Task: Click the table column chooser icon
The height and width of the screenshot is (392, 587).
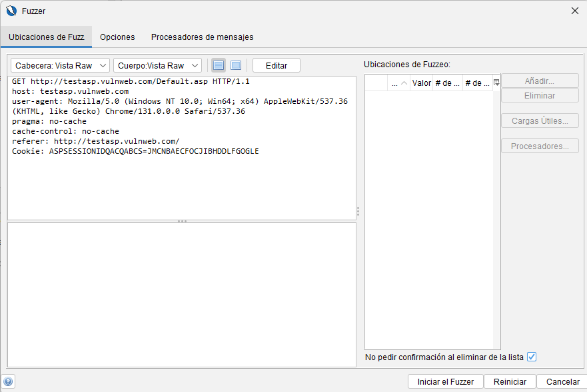Action: pyautogui.click(x=496, y=83)
